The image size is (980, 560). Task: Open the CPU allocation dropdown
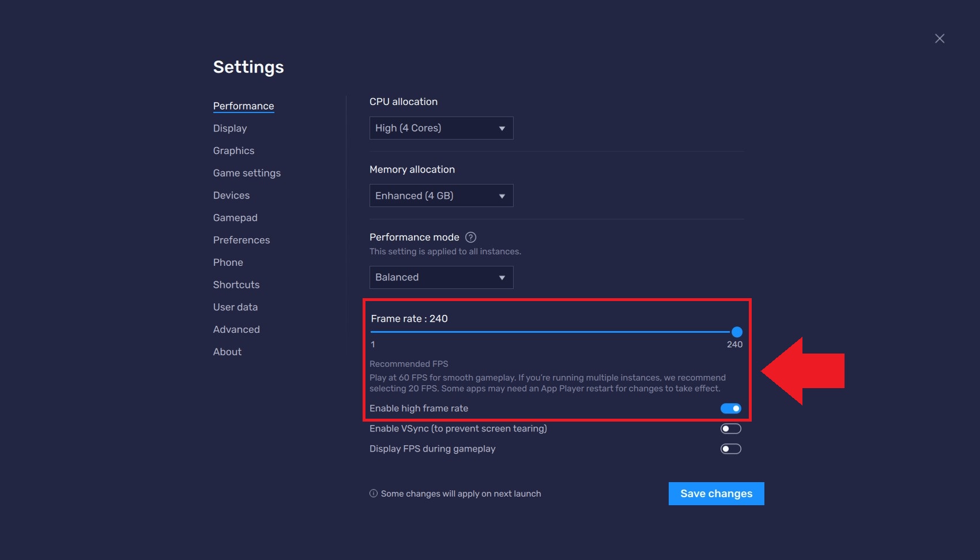441,128
